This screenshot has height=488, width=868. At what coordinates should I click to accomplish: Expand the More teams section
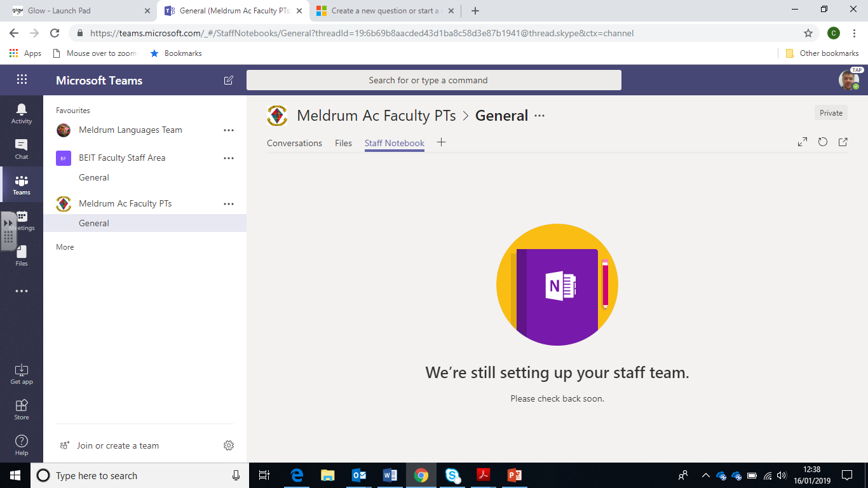(65, 247)
